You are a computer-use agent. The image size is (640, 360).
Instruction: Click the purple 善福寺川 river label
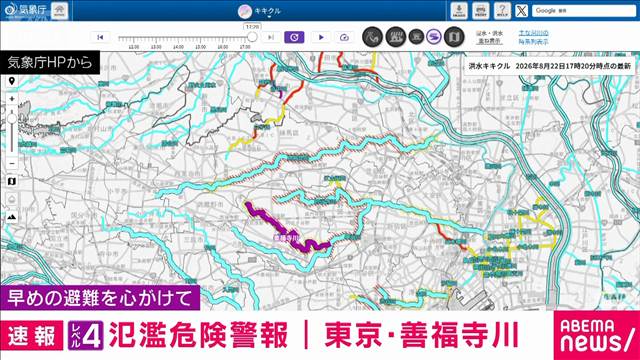pos(286,237)
